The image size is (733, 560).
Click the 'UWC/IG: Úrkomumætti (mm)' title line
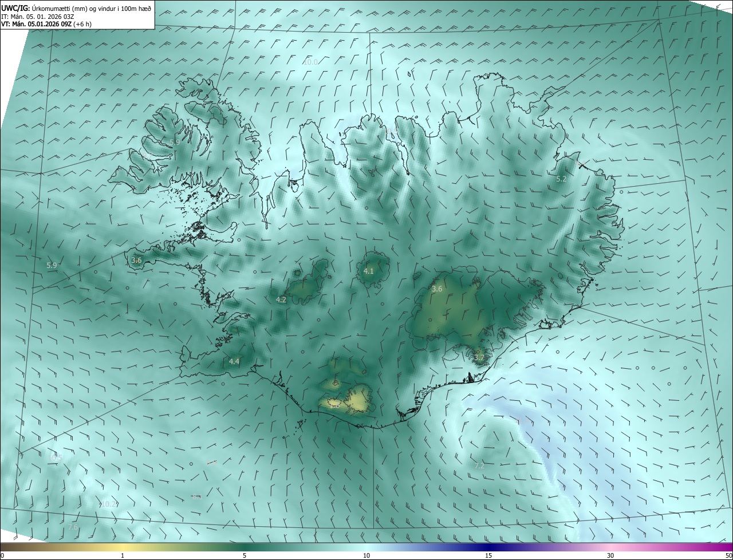76,7
